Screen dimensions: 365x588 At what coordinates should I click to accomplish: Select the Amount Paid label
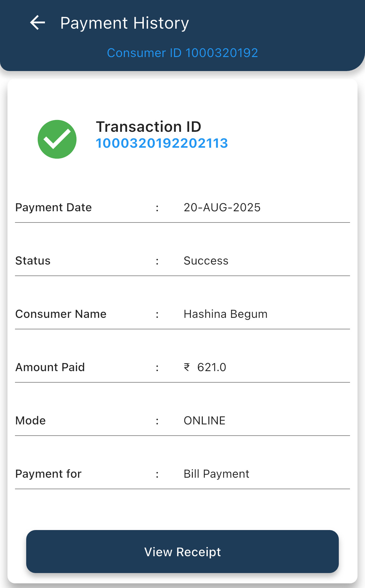point(50,367)
